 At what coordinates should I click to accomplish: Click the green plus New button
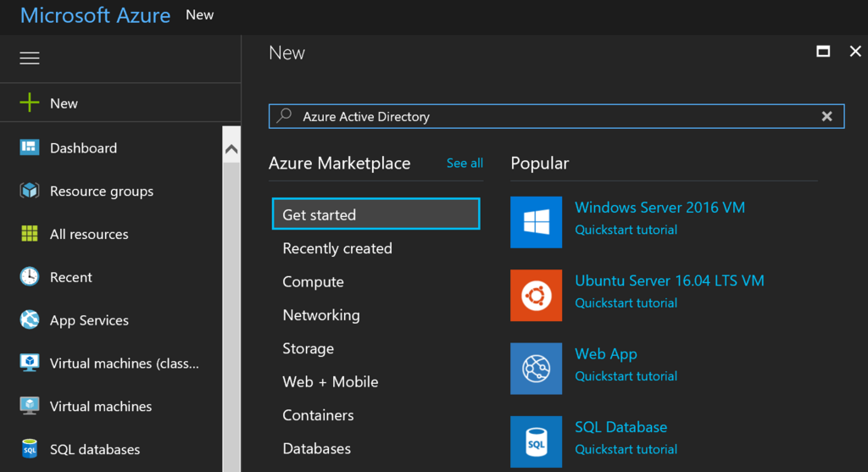[31, 103]
